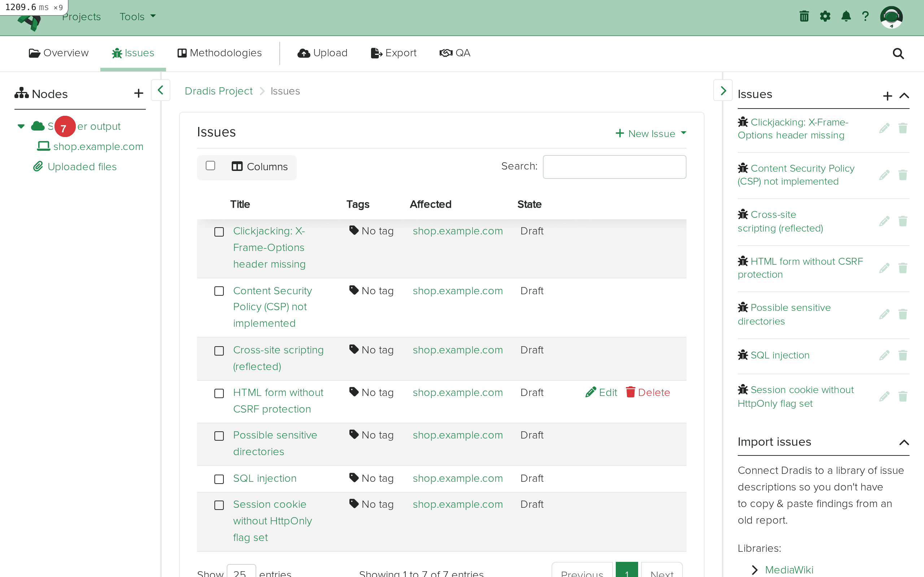The width and height of the screenshot is (924, 577).
Task: Switch to the Overview tab
Action: coord(58,53)
